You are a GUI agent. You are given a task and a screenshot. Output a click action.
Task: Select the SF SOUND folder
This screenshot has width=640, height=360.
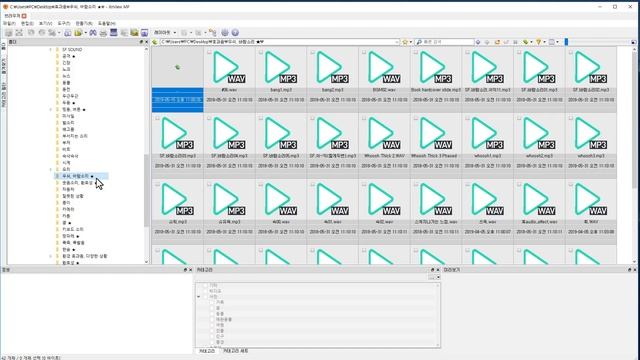click(x=72, y=50)
